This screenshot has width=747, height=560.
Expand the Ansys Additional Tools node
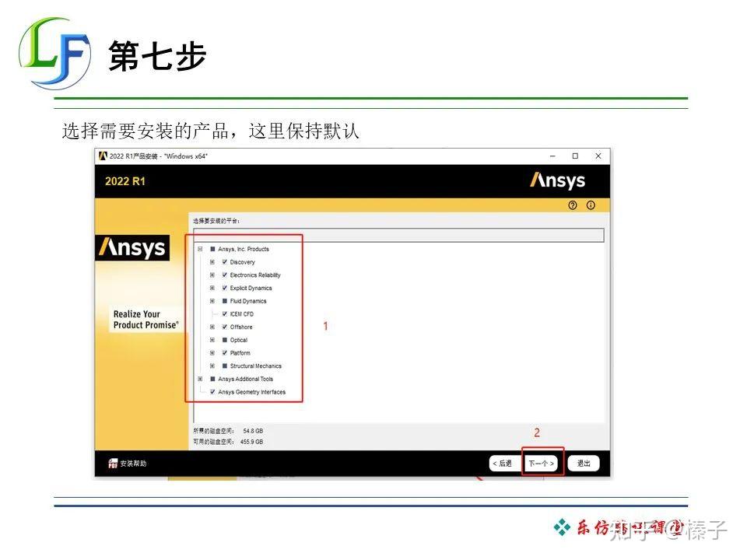[x=202, y=379]
